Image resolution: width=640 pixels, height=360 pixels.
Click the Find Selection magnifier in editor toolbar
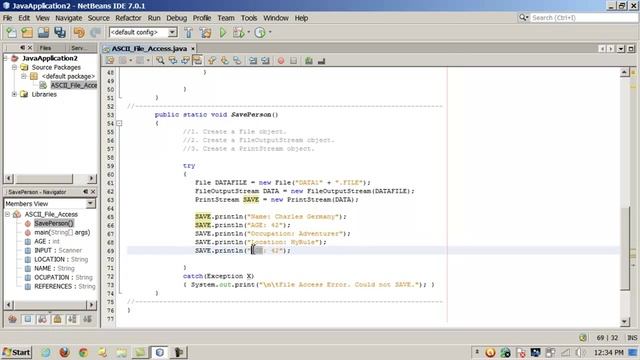click(x=160, y=60)
